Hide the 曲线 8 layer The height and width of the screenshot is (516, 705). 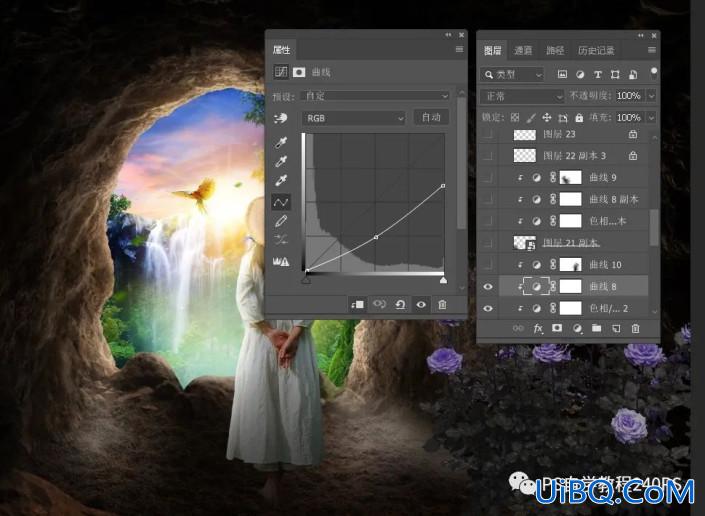point(488,287)
